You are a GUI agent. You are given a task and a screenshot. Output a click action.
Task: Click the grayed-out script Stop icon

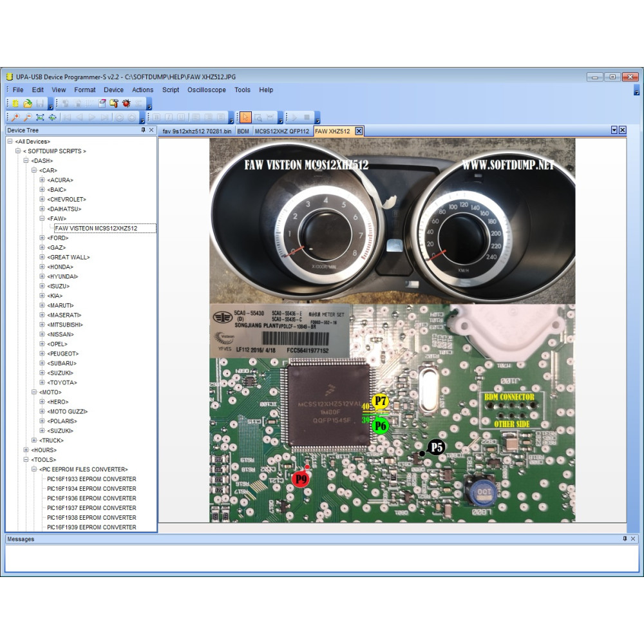(307, 117)
